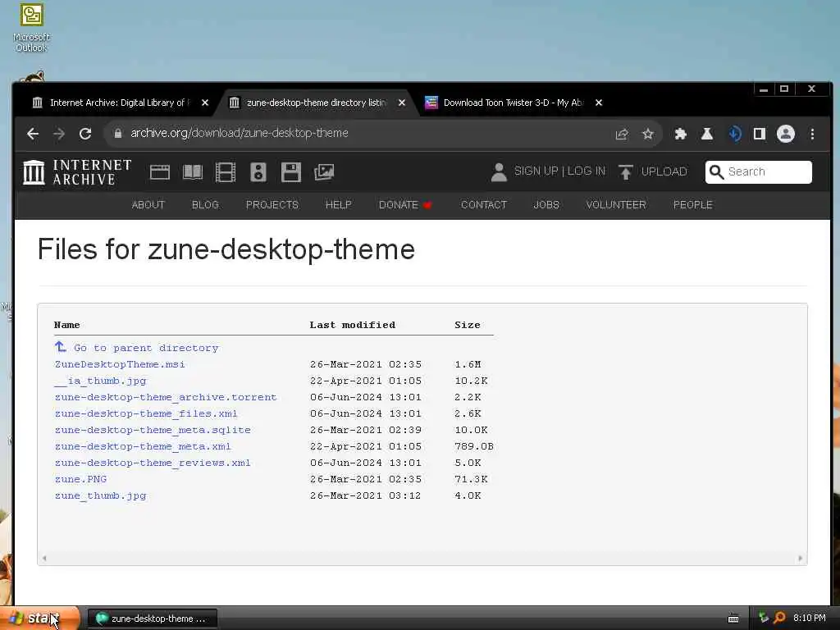
Task: Open the Extensions puzzle icon
Action: point(680,134)
